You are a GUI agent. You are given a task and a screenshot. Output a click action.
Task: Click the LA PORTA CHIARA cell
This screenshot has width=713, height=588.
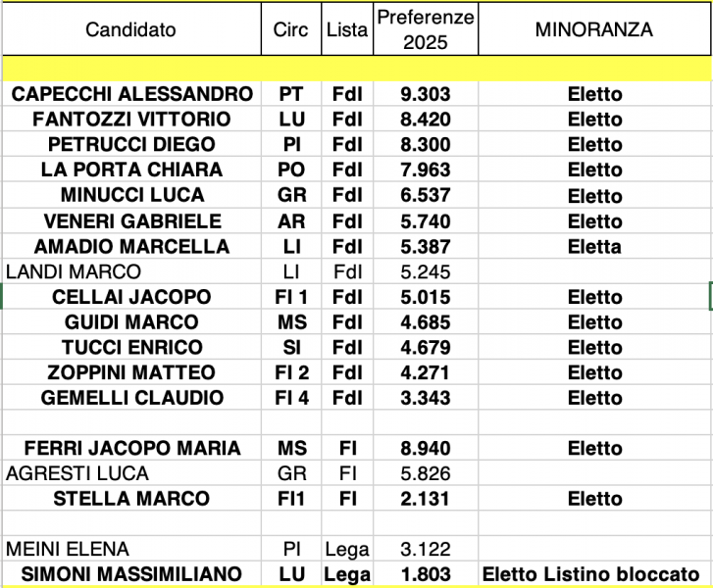pyautogui.click(x=131, y=170)
